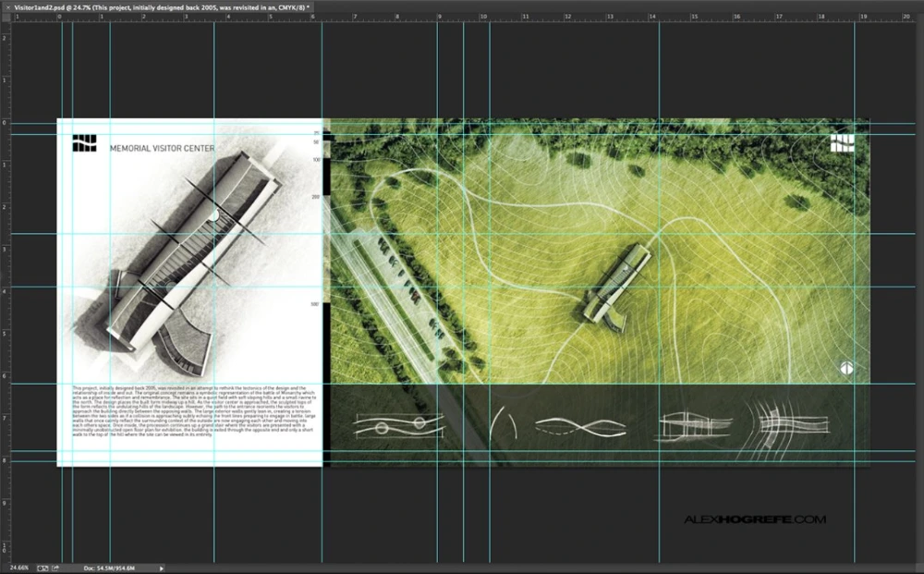Click the sketch diagram with two circles

[x=399, y=424]
